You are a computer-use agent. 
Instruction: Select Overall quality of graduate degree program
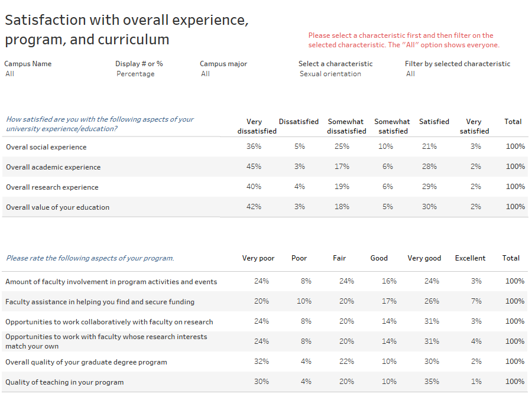(x=86, y=362)
